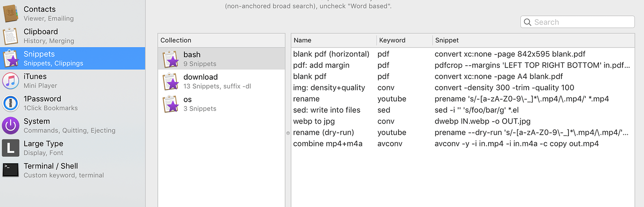Click the Terminal / Shell icon

(11, 170)
